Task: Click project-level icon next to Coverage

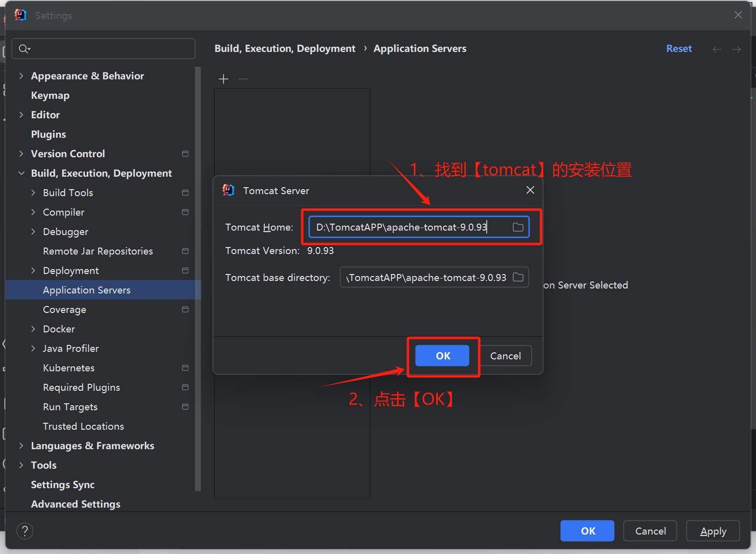Action: [186, 309]
